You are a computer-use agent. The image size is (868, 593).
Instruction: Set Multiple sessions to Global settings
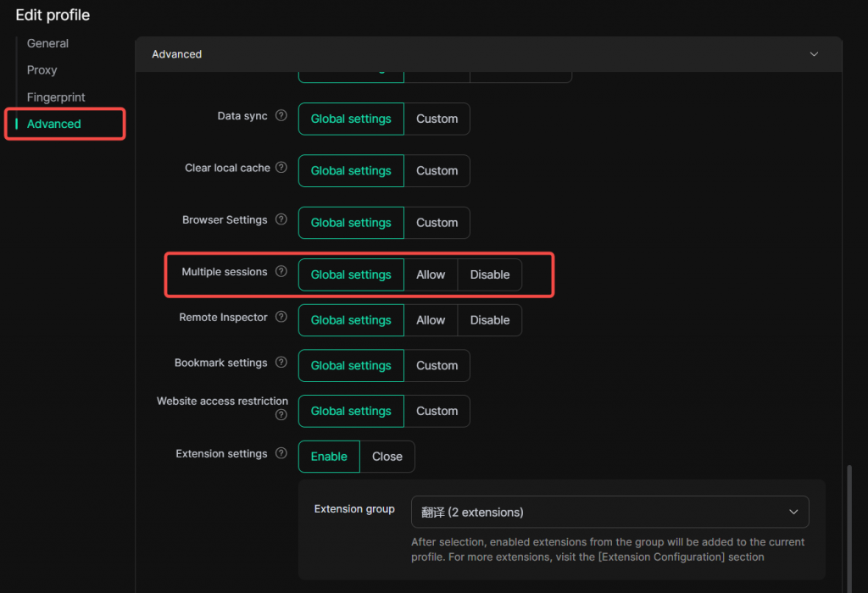pyautogui.click(x=351, y=275)
